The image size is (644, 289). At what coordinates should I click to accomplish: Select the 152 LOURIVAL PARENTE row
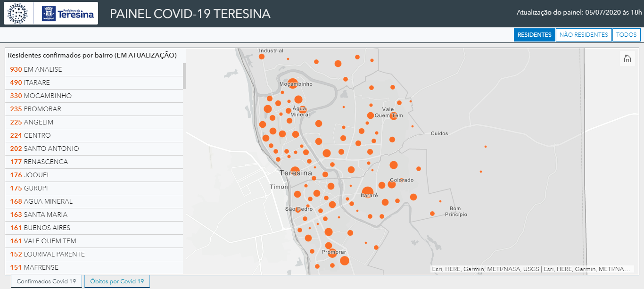94,254
